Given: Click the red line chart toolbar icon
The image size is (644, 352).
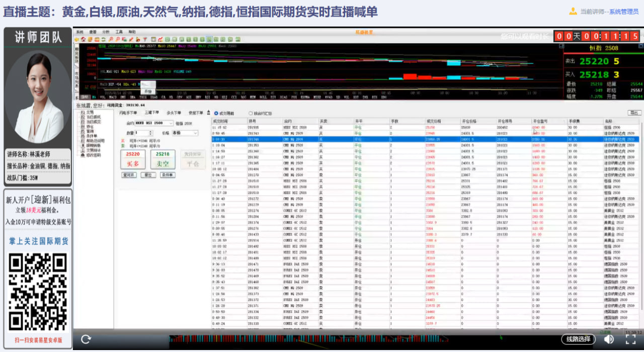Looking at the screenshot, I should (160, 39).
